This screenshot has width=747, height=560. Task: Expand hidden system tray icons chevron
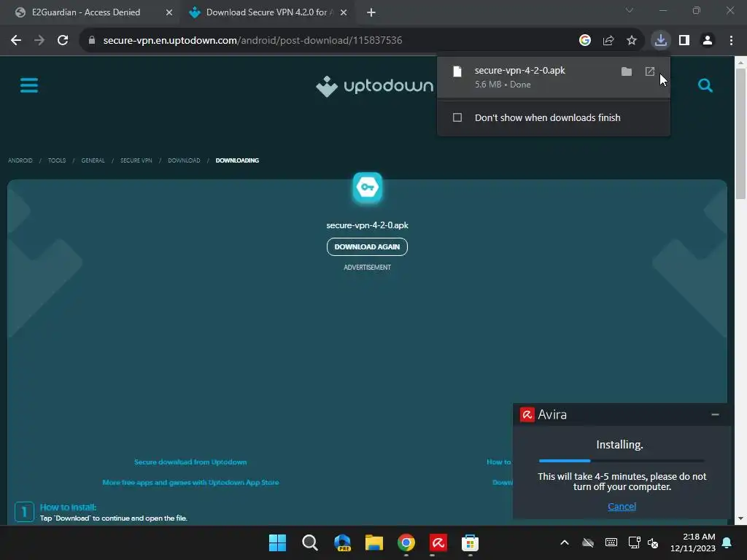(x=565, y=542)
